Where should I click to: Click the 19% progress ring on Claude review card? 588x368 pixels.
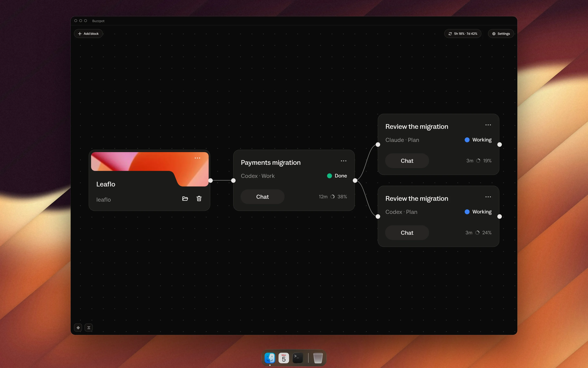478,161
